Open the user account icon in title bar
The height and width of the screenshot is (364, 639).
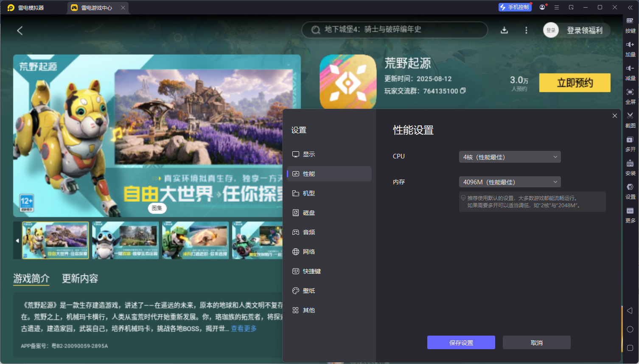pos(542,7)
